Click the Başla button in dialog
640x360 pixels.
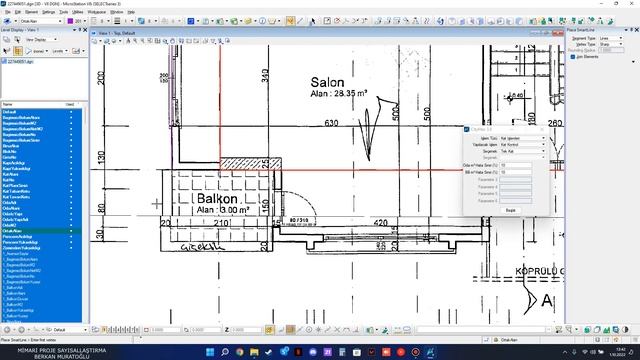(511, 210)
